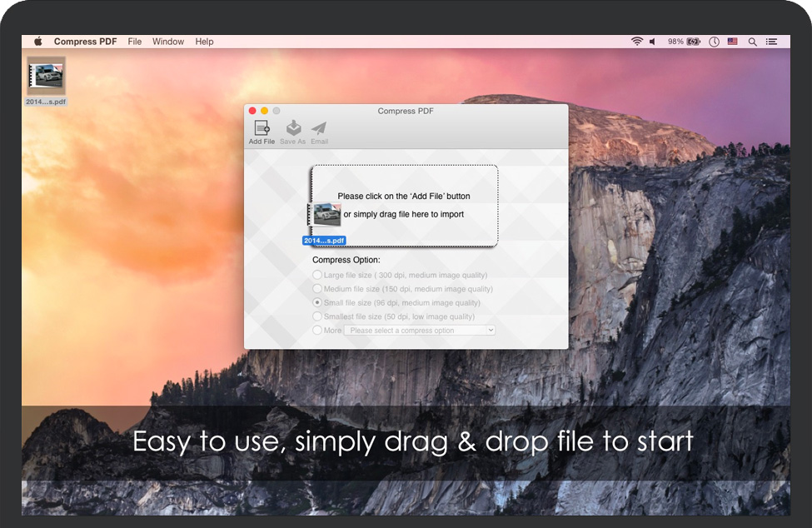The height and width of the screenshot is (528, 812).
Task: Click the Add File toolbar icon
Action: tap(262, 128)
